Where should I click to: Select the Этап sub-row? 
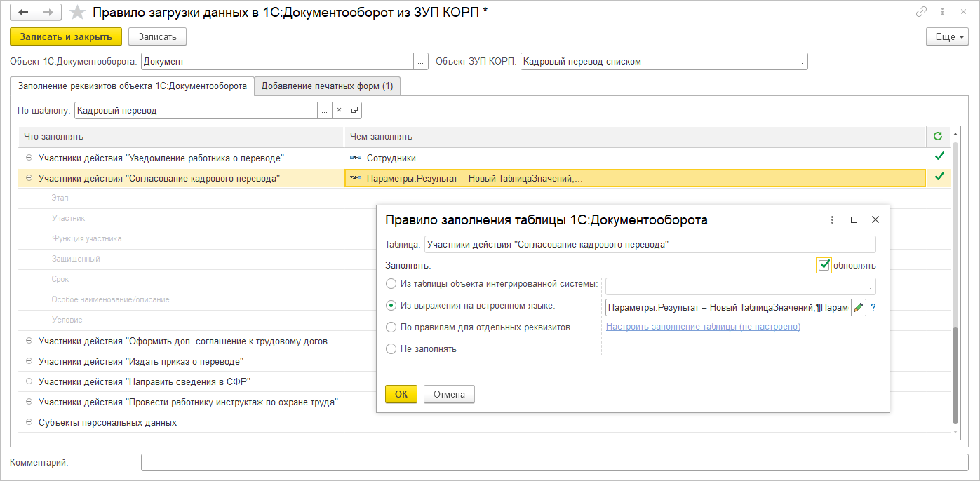[x=60, y=198]
